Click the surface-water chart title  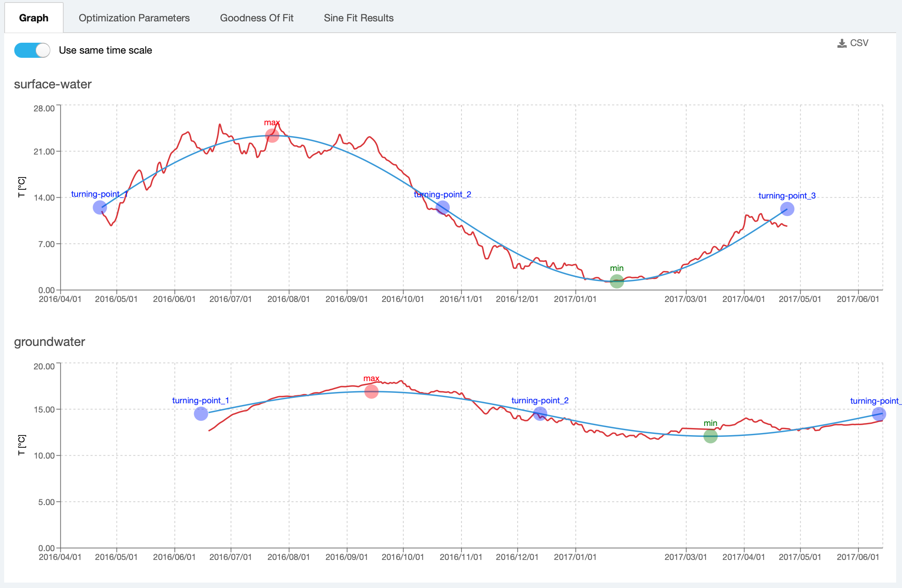(x=53, y=84)
